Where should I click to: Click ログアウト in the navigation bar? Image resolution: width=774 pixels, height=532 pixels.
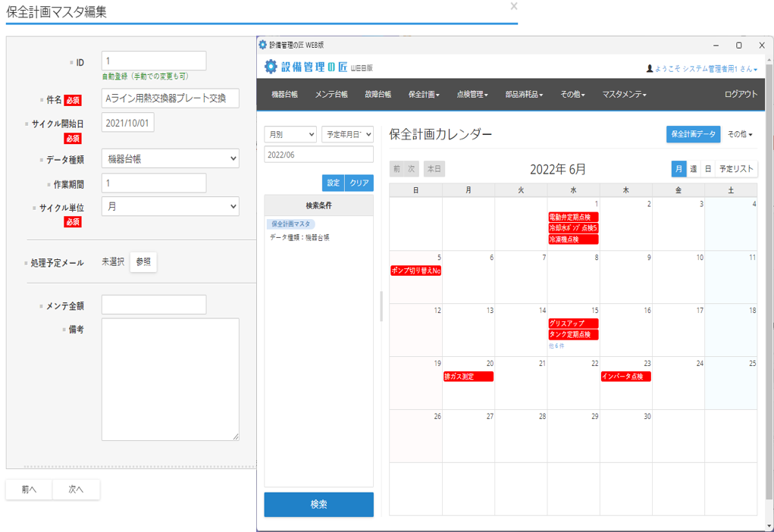point(740,95)
